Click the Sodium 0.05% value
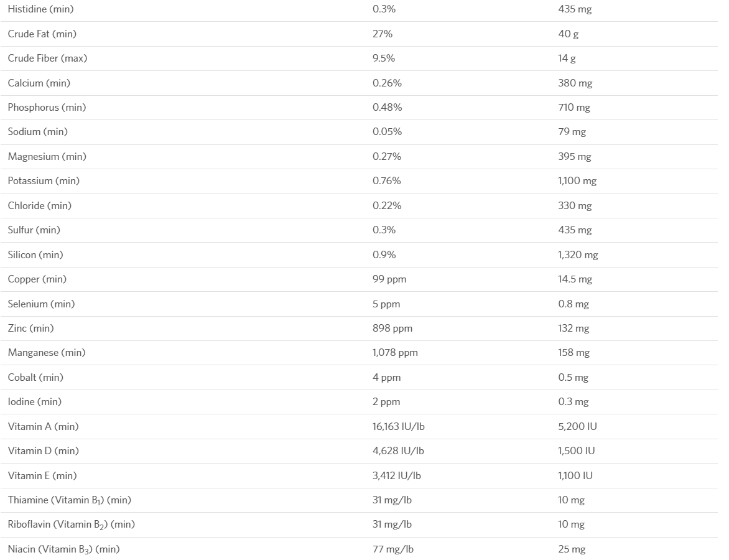Viewport: 729px width, 560px height. (387, 132)
